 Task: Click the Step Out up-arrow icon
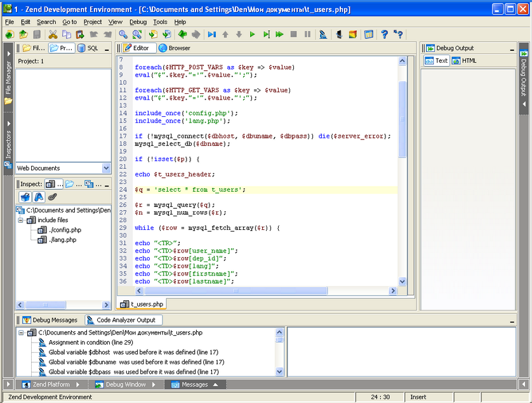tap(225, 34)
